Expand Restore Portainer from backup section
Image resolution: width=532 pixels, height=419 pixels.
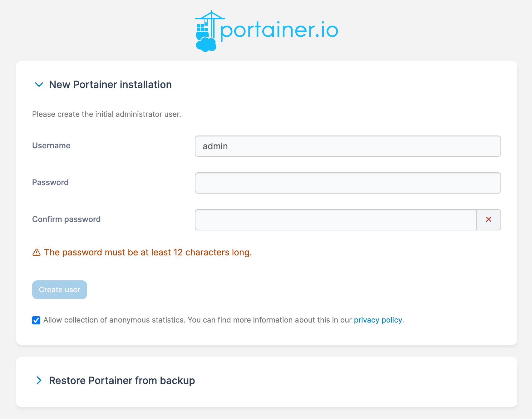(x=39, y=380)
